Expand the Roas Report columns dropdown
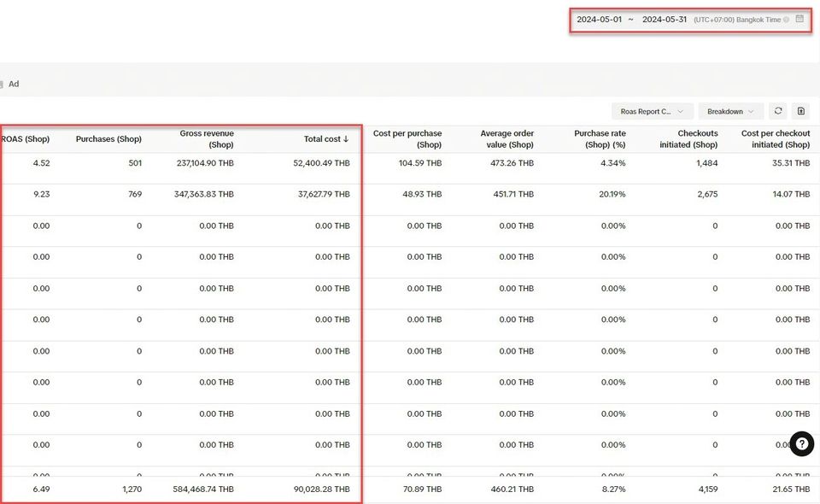The image size is (820, 504). tap(652, 111)
